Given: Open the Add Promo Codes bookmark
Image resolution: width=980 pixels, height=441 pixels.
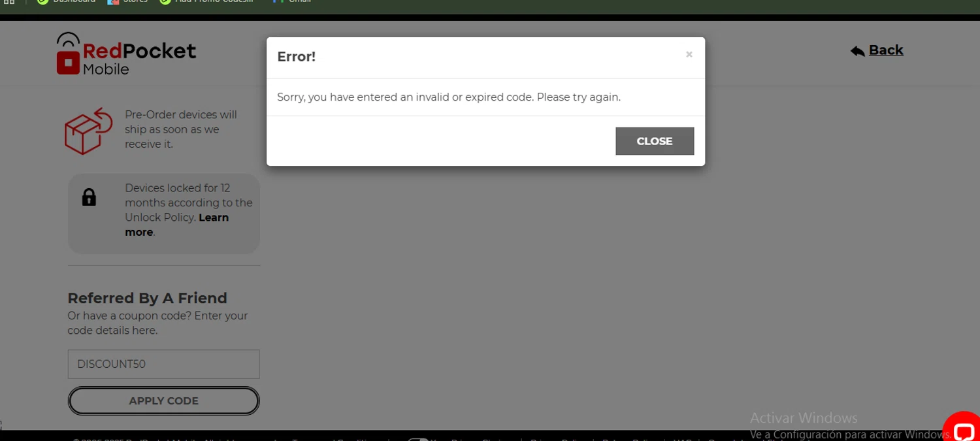Looking at the screenshot, I should click(x=206, y=1).
